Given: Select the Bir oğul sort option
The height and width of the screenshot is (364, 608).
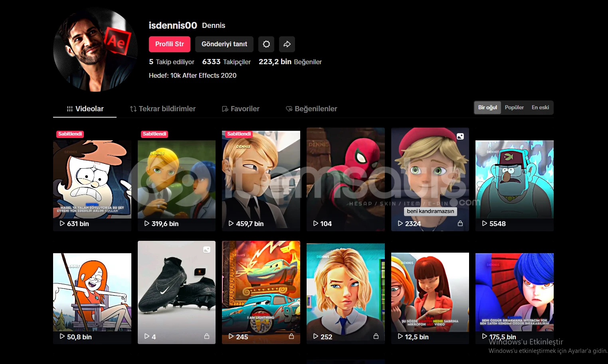Looking at the screenshot, I should click(x=487, y=108).
